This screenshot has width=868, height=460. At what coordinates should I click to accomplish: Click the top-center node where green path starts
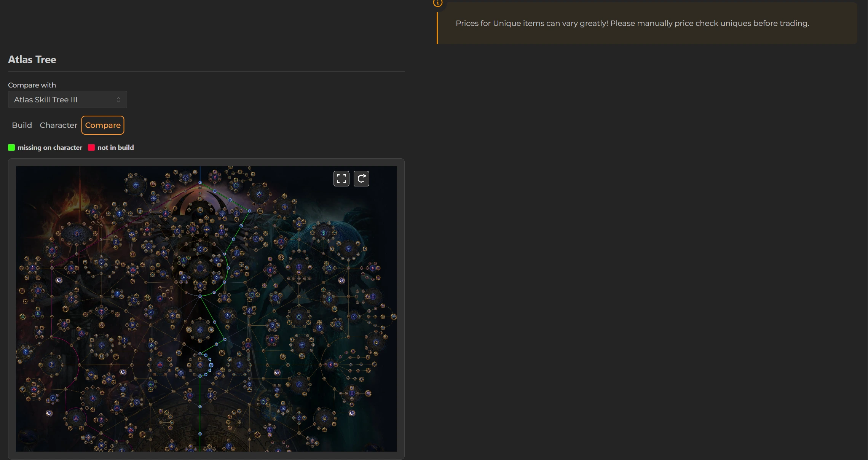[200, 183]
